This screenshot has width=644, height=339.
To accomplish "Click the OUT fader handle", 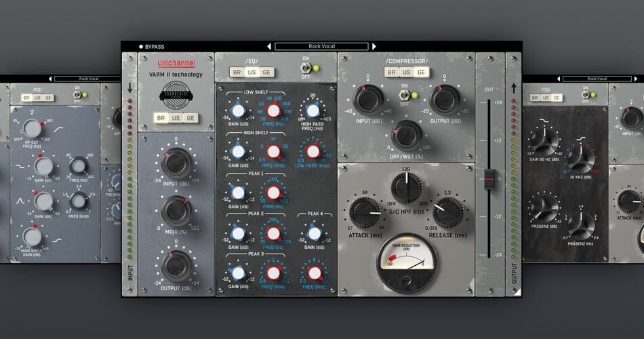I will 489,179.
